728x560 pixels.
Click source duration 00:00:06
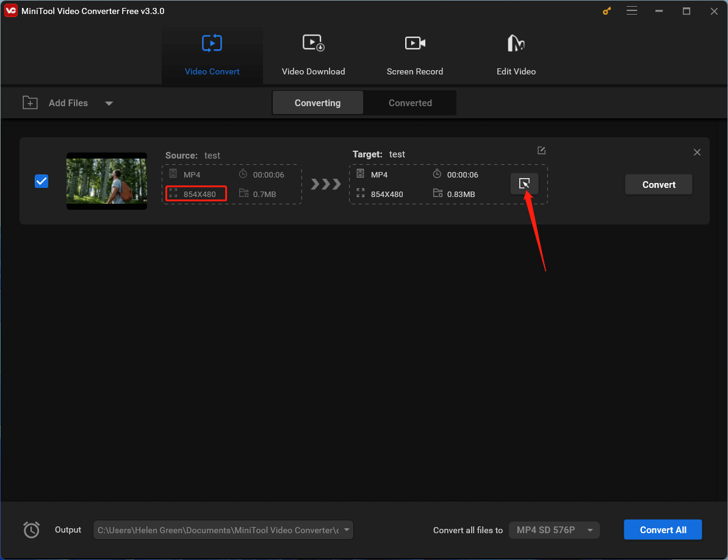pyautogui.click(x=268, y=175)
